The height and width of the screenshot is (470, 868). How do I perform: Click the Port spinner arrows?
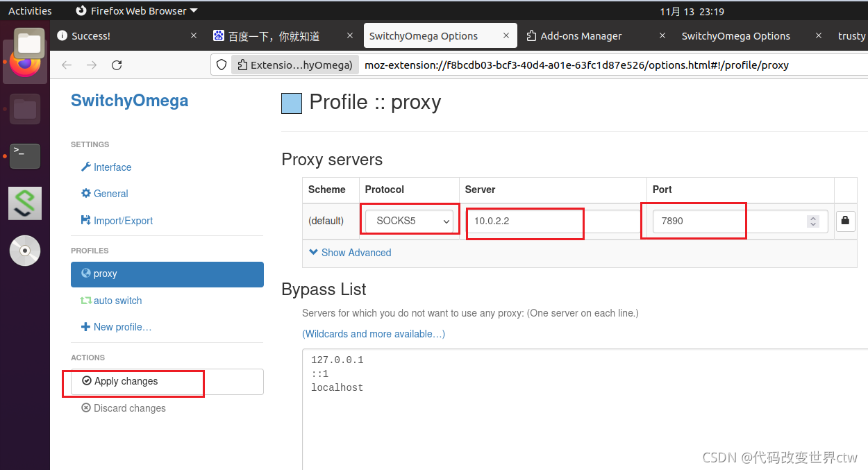tap(813, 221)
